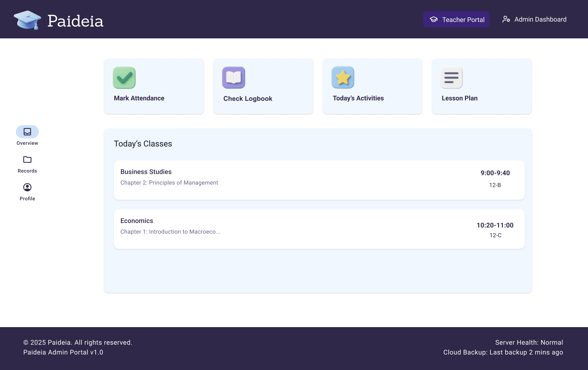Open Profile via the person icon
Image resolution: width=588 pixels, height=370 pixels.
point(27,187)
